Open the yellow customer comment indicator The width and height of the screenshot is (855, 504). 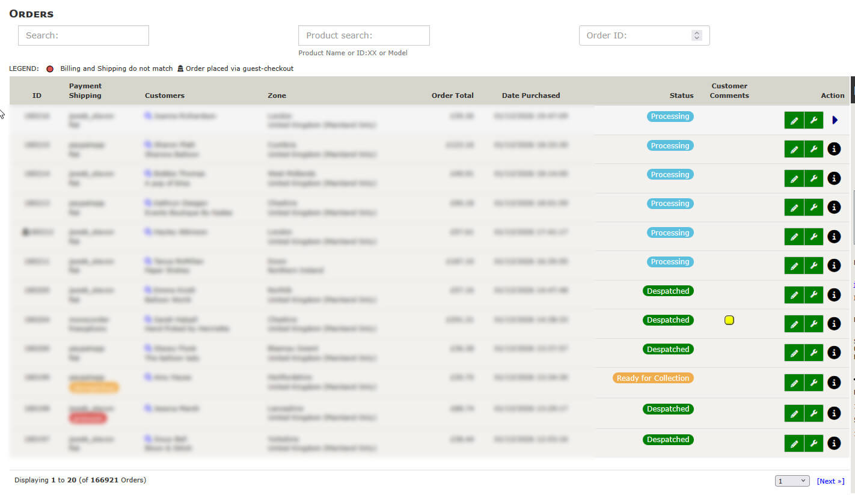[729, 320]
